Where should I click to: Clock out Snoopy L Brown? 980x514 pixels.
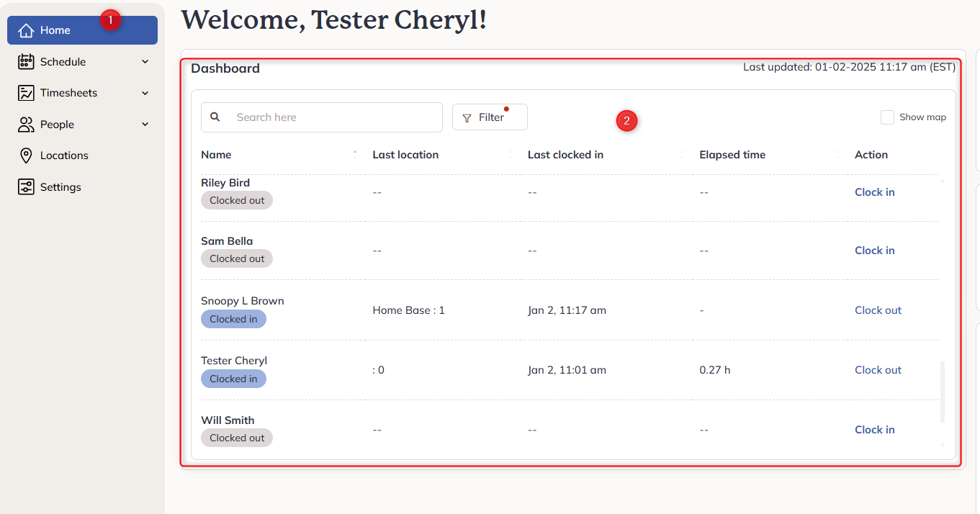(878, 310)
